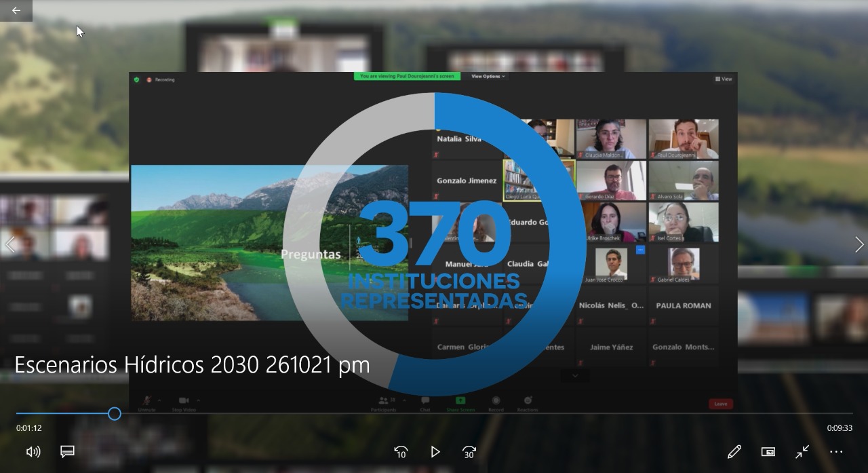This screenshot has width=868, height=473.
Task: Click the seek bar position handle
Action: 115,413
